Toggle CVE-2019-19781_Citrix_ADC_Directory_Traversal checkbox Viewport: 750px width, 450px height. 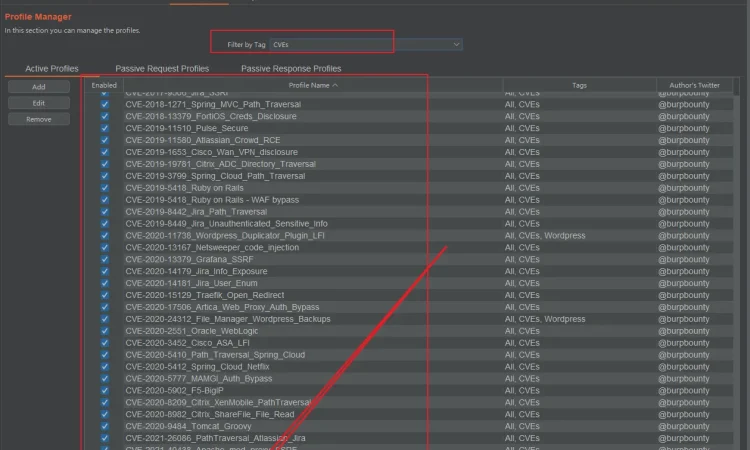coord(105,164)
